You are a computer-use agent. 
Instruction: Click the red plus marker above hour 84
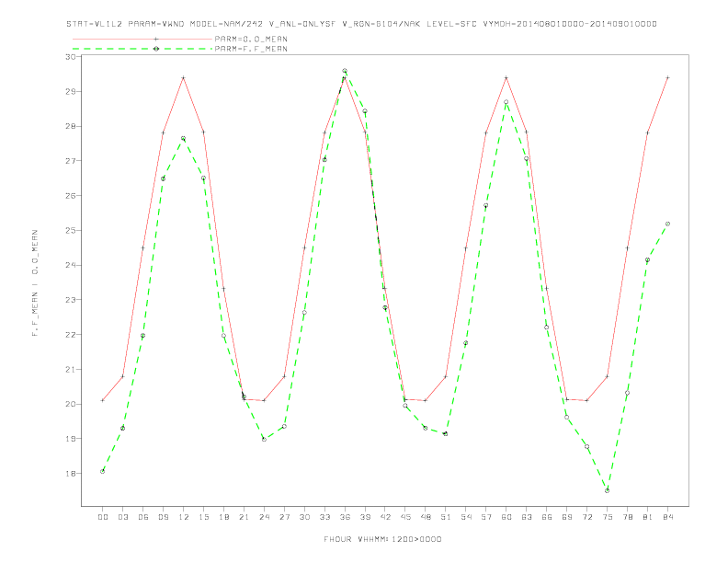coord(667,77)
